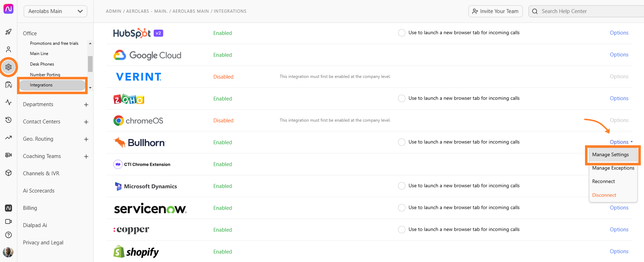
Task: Click the Dialpad logo icon
Action: click(8, 9)
